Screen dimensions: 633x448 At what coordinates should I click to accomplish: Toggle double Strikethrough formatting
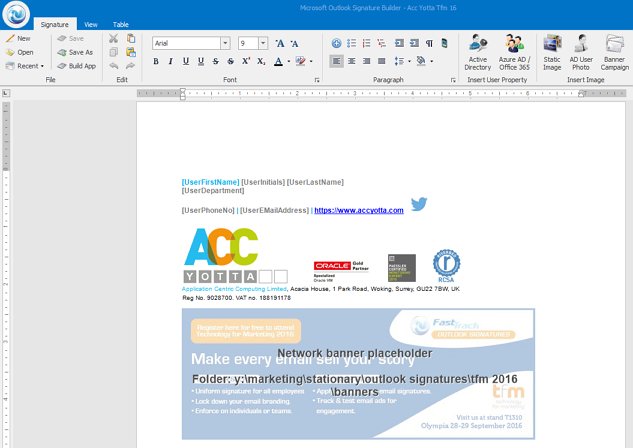click(231, 61)
